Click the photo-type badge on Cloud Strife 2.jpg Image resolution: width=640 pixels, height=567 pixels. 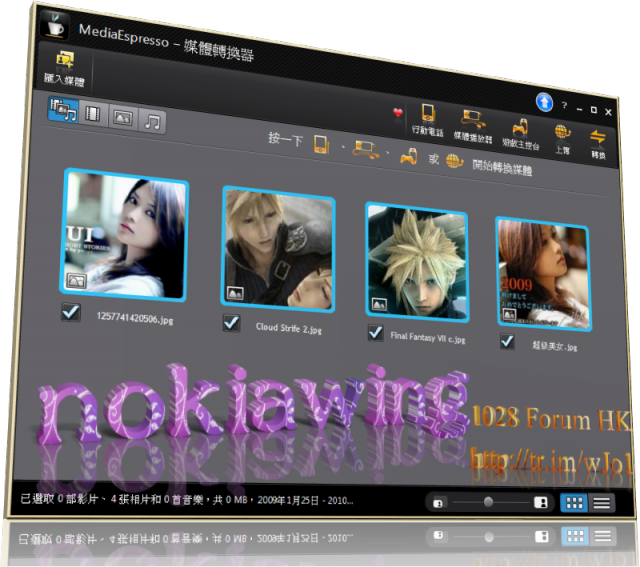235,293
